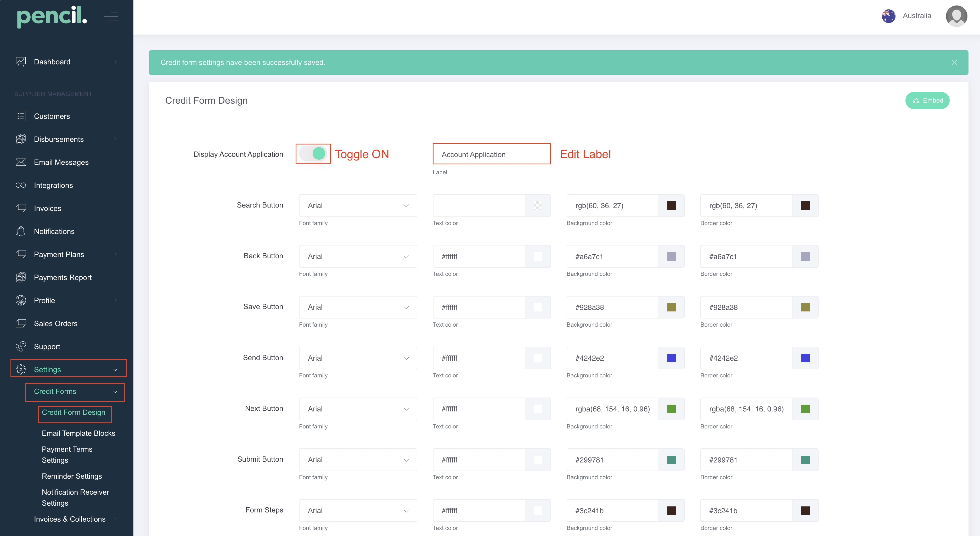Click the Account Application label field
The image size is (980, 536).
[x=491, y=155]
